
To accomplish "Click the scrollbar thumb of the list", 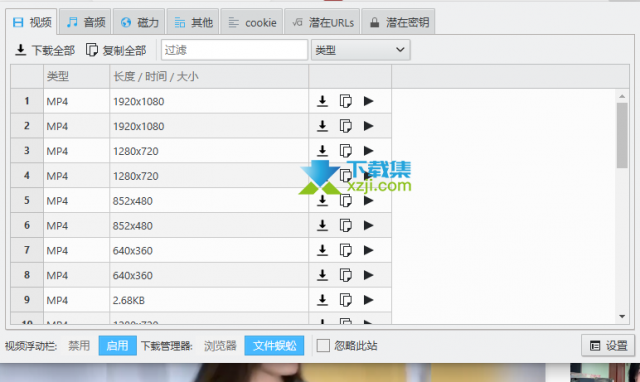I will tap(622, 135).
